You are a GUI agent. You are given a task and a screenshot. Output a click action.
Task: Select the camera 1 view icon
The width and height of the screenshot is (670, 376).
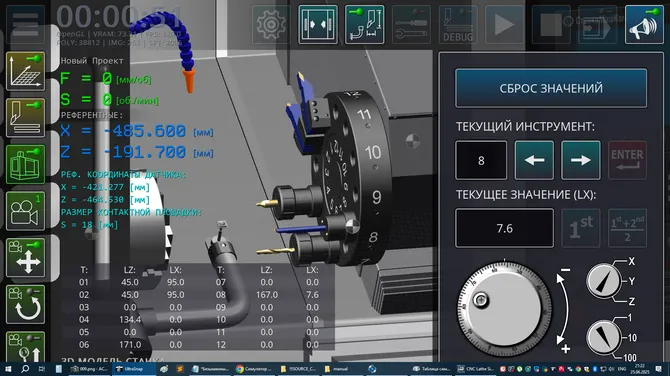26,211
